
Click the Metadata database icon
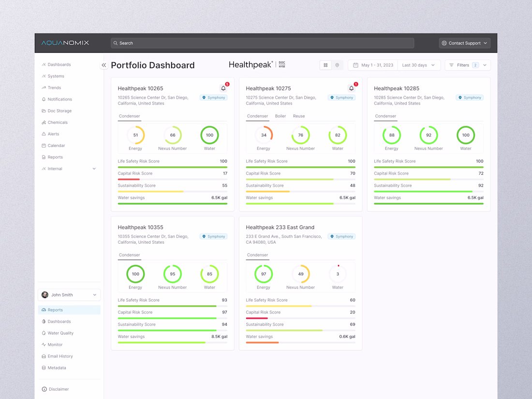click(x=44, y=368)
